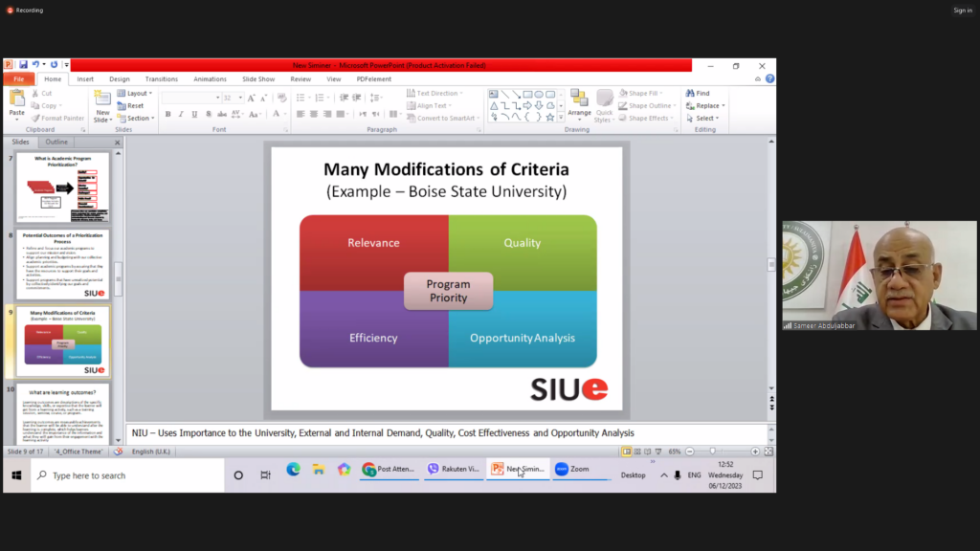Toggle text shadow
The height and width of the screenshot is (551, 980).
(x=208, y=115)
